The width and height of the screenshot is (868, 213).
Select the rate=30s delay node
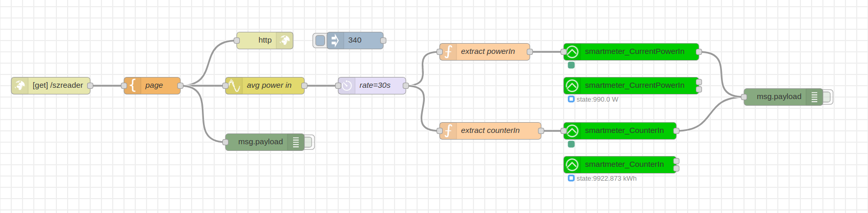[372, 86]
